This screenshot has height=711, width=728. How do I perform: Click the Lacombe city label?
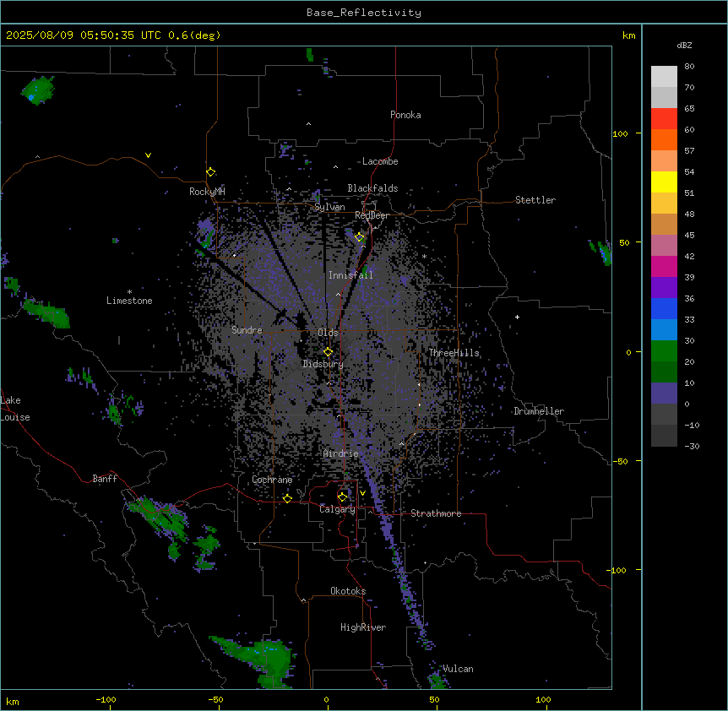[x=380, y=161]
